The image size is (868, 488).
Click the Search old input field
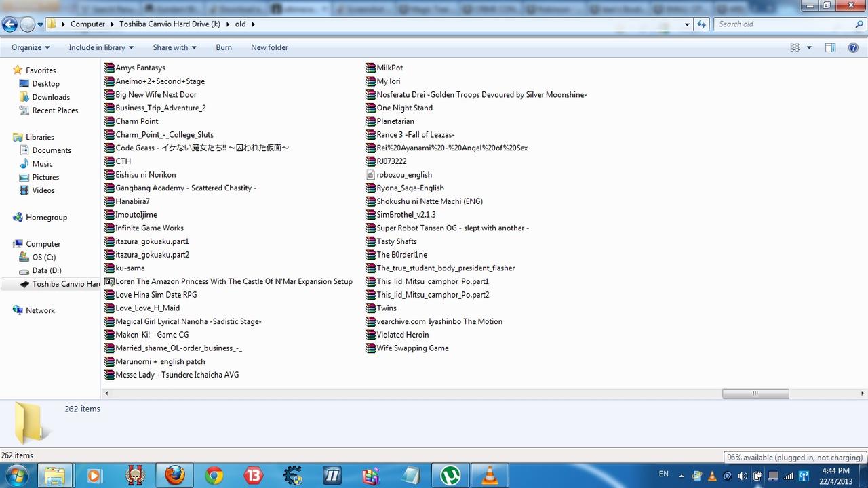[783, 24]
